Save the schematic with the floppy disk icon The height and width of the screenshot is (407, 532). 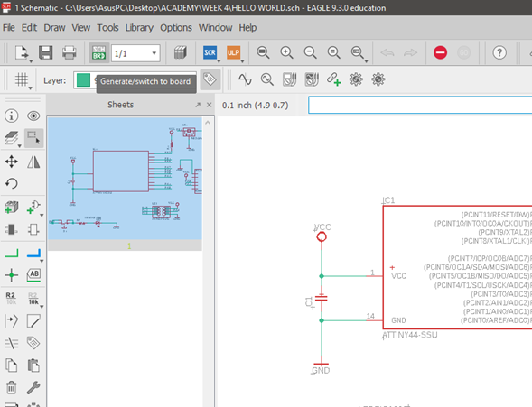tap(45, 53)
